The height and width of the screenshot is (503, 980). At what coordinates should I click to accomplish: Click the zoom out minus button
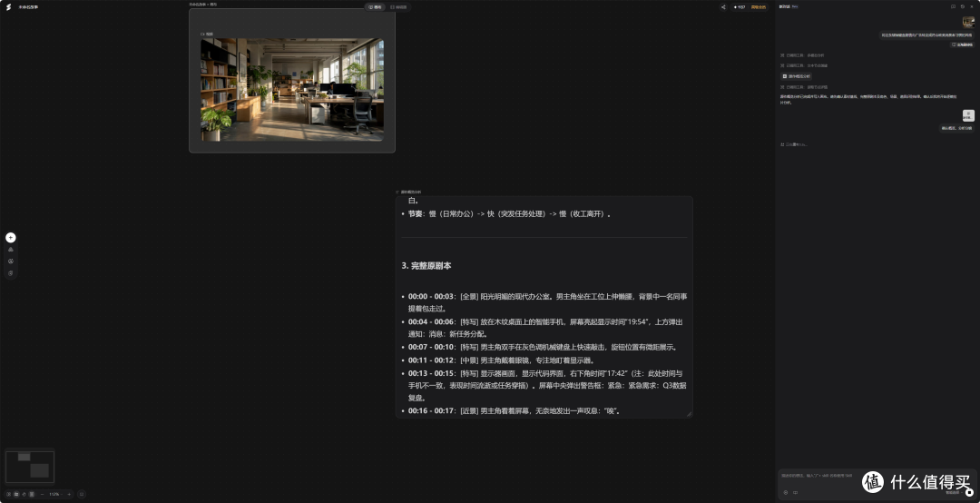click(42, 494)
